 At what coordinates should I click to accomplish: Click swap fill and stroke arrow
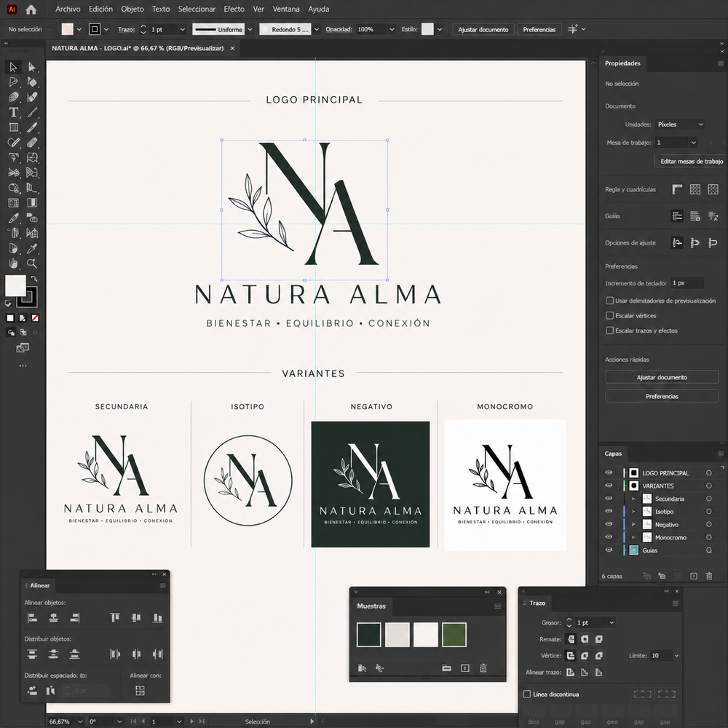34,279
